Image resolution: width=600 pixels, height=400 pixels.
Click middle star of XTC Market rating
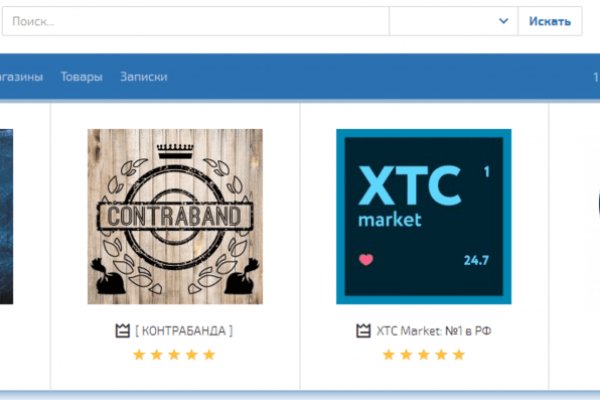coord(423,354)
